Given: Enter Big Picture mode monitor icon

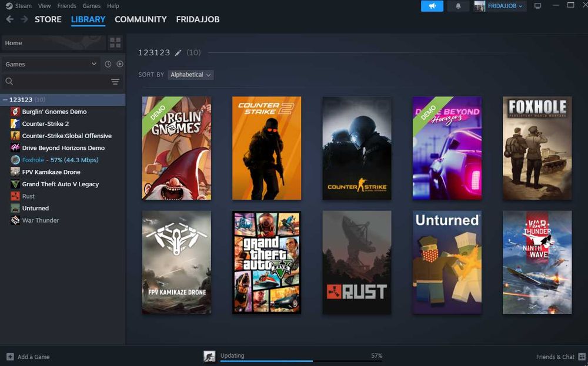Looking at the screenshot, I should [x=538, y=6].
